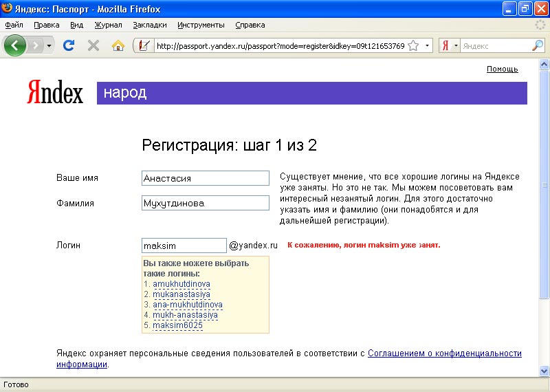Open the Журнал menu
The width and height of the screenshot is (550, 392).
tap(108, 25)
